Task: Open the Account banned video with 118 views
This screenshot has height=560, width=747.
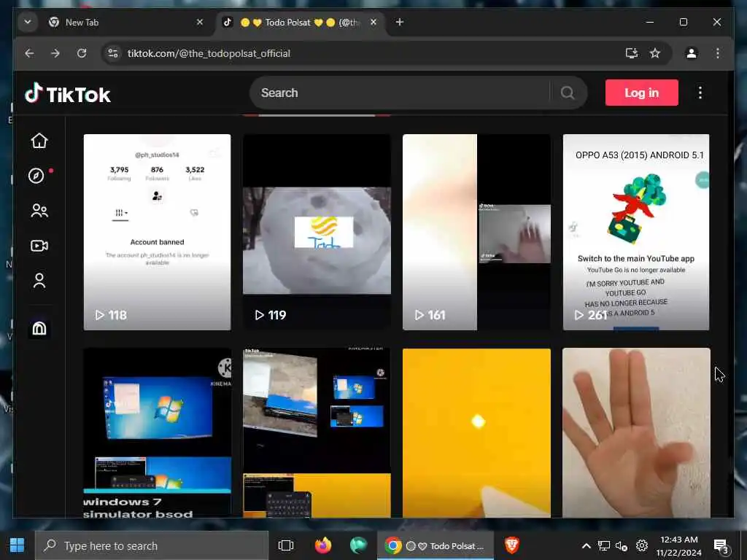Action: [x=158, y=232]
